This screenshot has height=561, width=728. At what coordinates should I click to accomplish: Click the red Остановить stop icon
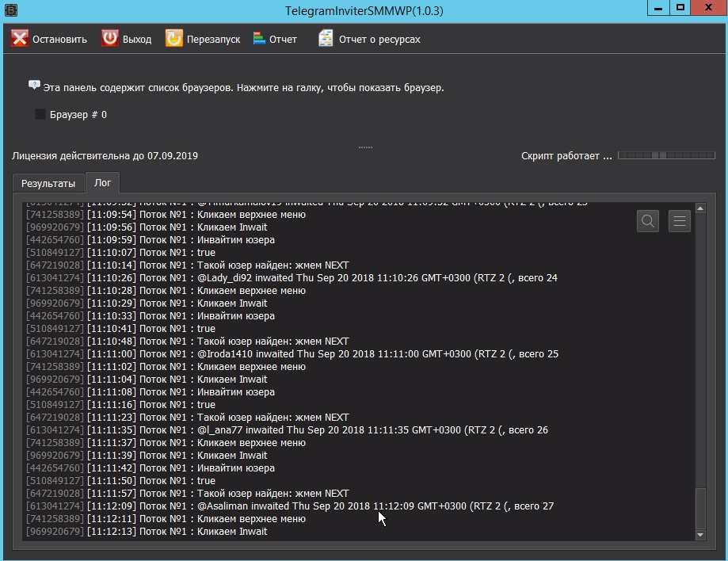pos(20,39)
